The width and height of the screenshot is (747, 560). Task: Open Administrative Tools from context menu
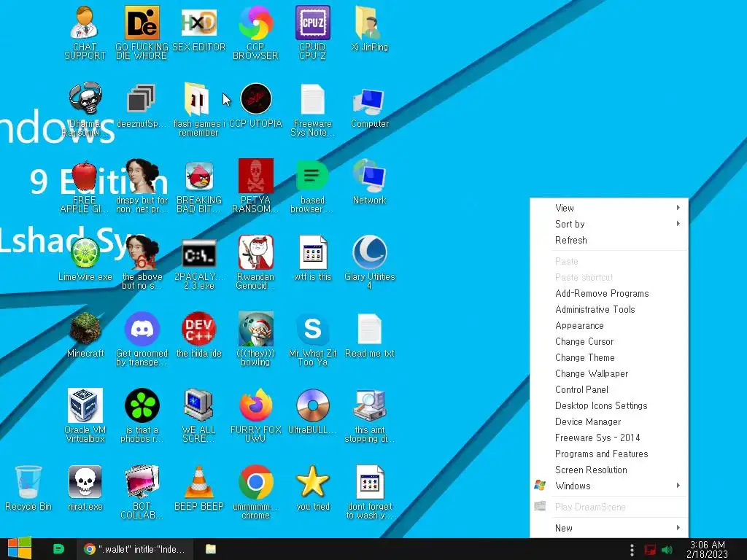click(x=609, y=310)
